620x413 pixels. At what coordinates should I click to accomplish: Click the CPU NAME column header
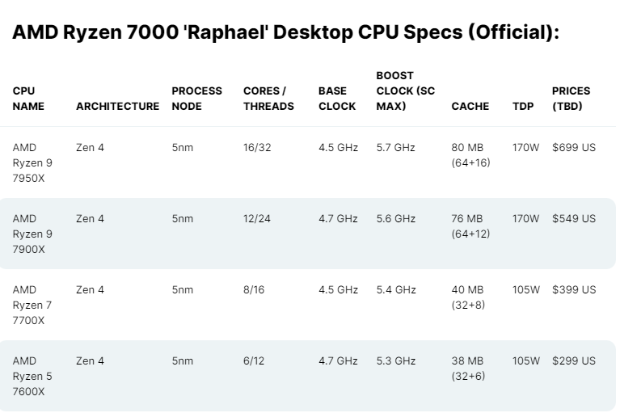point(27,98)
